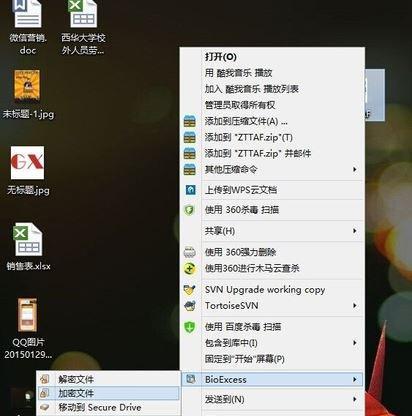Select the 无标题.jpg GX image icon
The image size is (412, 416).
[27, 163]
